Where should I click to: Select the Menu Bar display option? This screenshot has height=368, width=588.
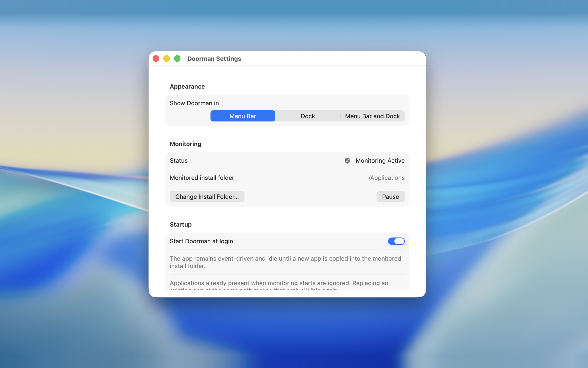pos(243,116)
